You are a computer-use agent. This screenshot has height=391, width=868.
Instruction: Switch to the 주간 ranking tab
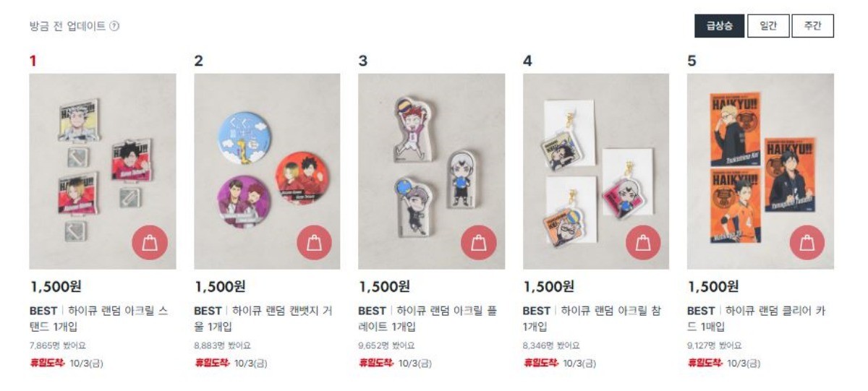[813, 26]
